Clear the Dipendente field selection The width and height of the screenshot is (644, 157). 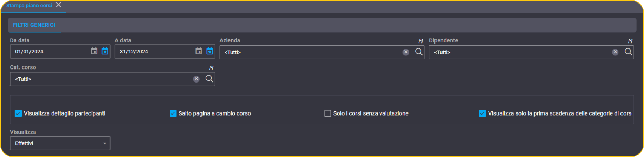(x=615, y=52)
